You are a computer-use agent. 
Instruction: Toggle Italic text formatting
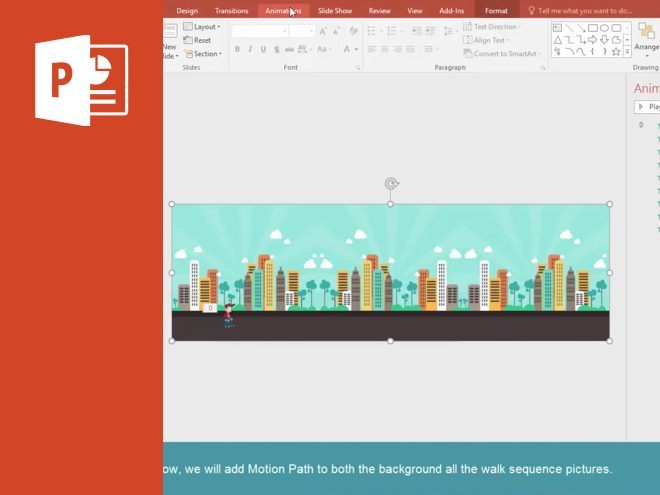tap(250, 49)
